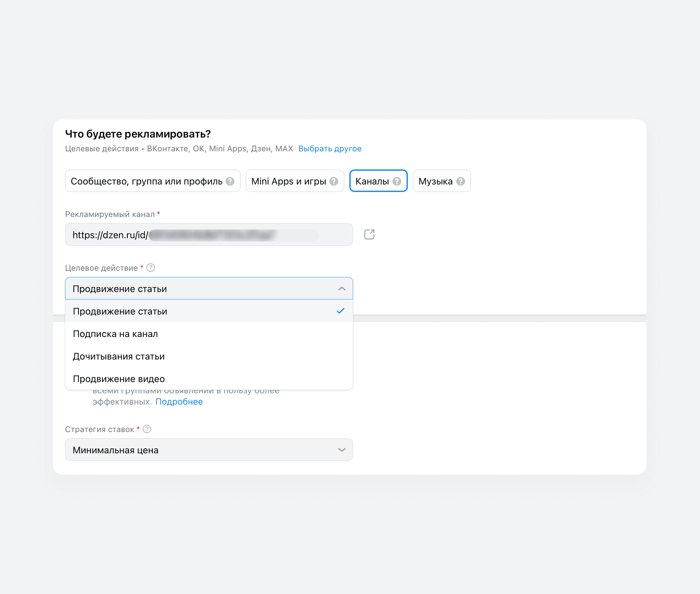
Task: Show help tooltip next to Музыка
Action: pyautogui.click(x=460, y=182)
